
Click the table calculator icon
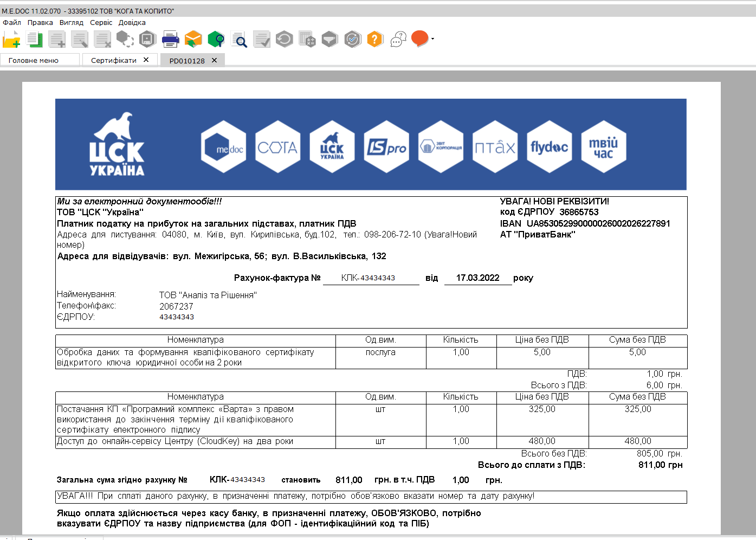pos(307,40)
